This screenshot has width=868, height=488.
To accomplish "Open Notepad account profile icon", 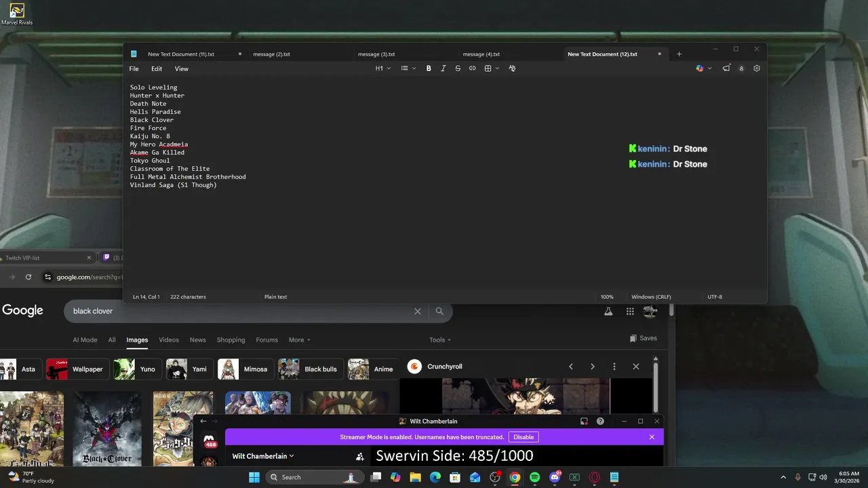I will 741,68.
